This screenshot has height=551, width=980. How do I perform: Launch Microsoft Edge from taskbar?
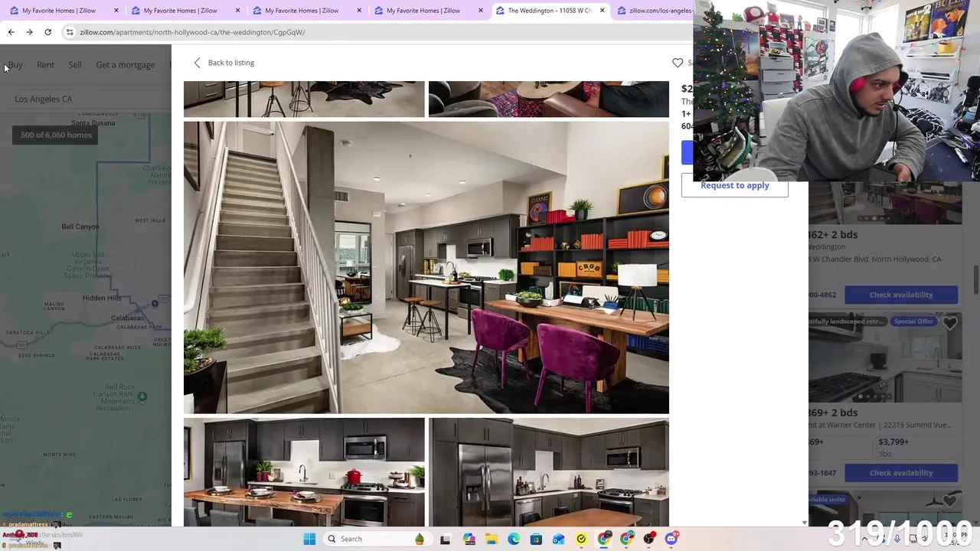tap(514, 539)
